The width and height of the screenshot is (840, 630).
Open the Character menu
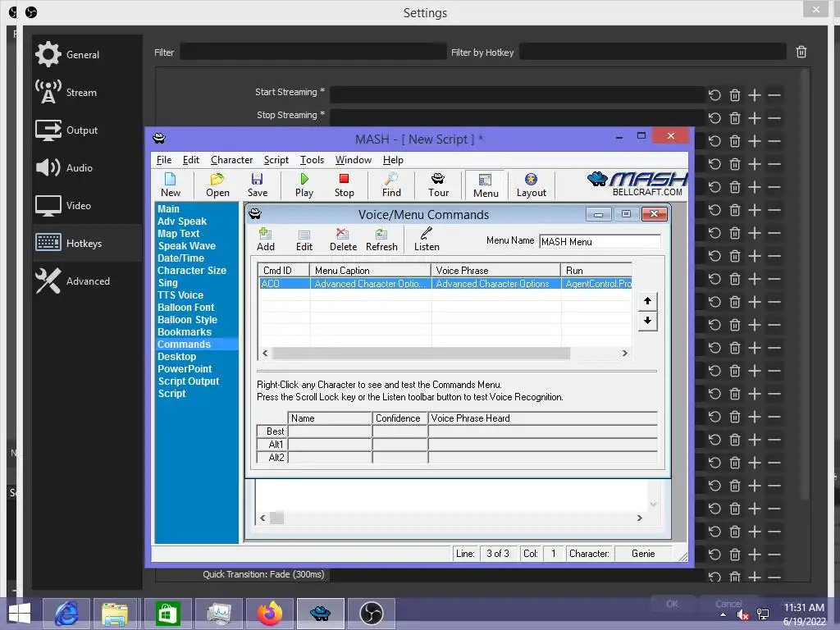coord(231,160)
